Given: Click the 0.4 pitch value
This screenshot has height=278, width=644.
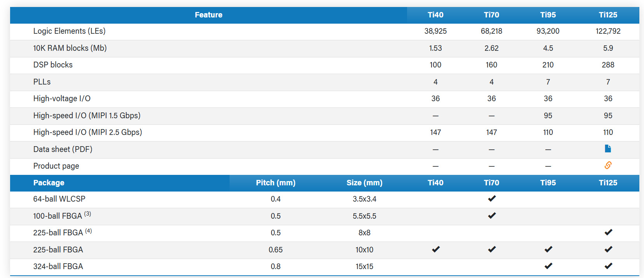Looking at the screenshot, I should coord(276,199).
